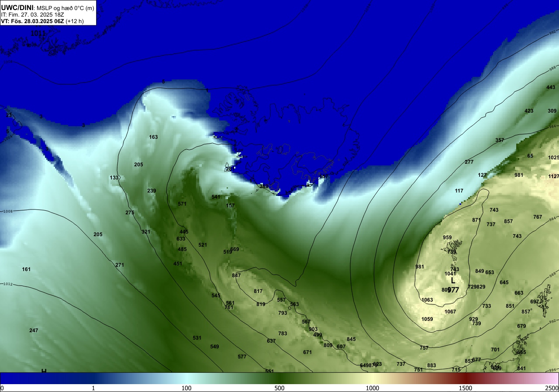
Task: Click the 'L' low pressure center marker
Action: tap(453, 281)
